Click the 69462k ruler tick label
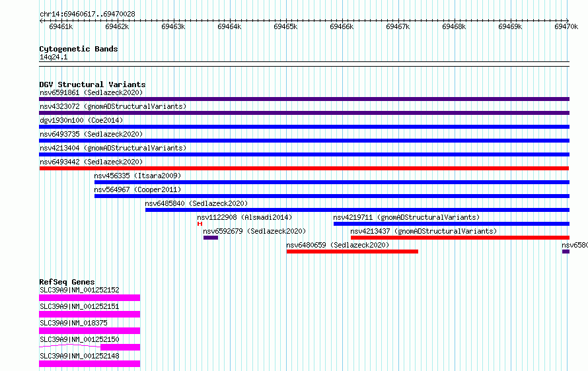Viewport: 588px width, 371px height. pos(117,26)
